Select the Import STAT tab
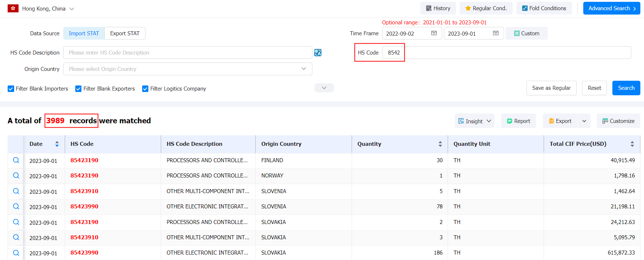644x260 pixels. click(x=84, y=33)
